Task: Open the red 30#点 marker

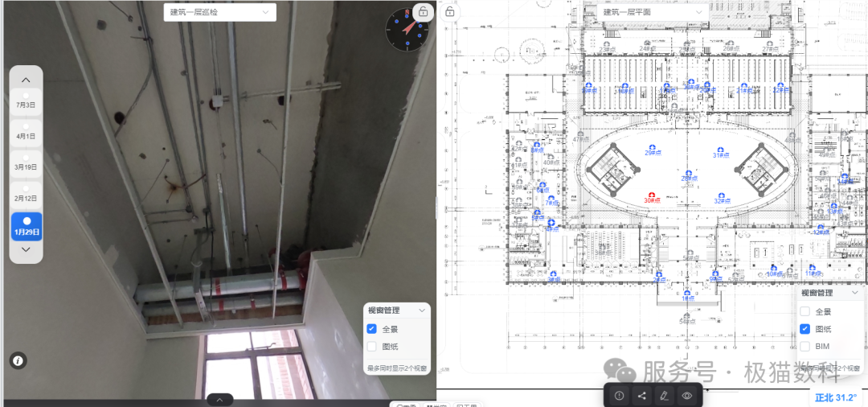Action: point(652,198)
